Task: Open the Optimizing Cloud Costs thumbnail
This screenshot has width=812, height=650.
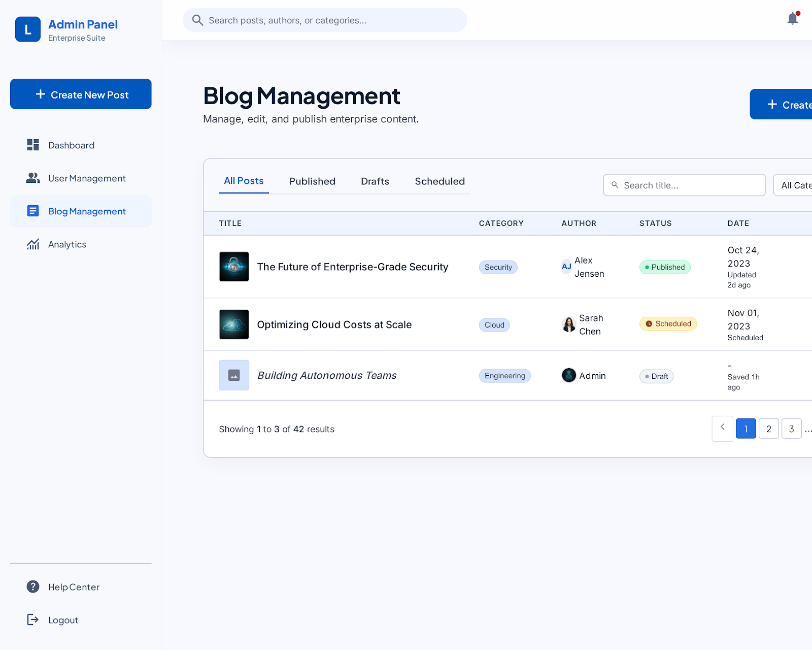Action: 234,324
